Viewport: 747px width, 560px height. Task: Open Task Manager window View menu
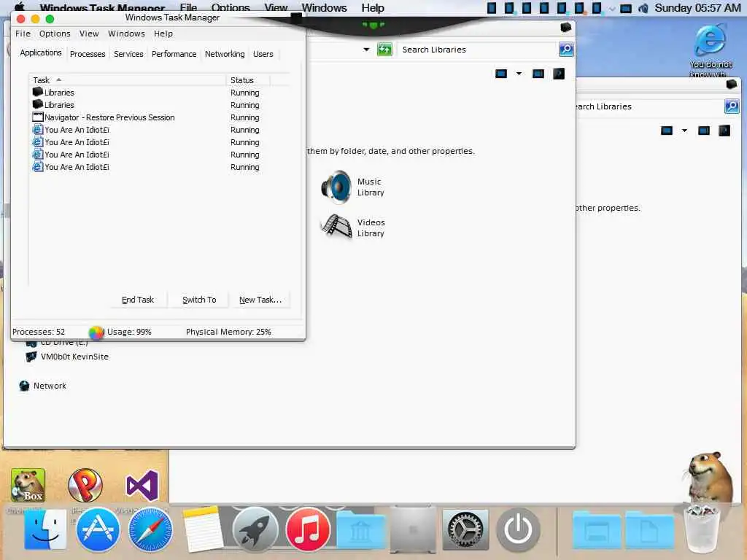click(x=89, y=34)
